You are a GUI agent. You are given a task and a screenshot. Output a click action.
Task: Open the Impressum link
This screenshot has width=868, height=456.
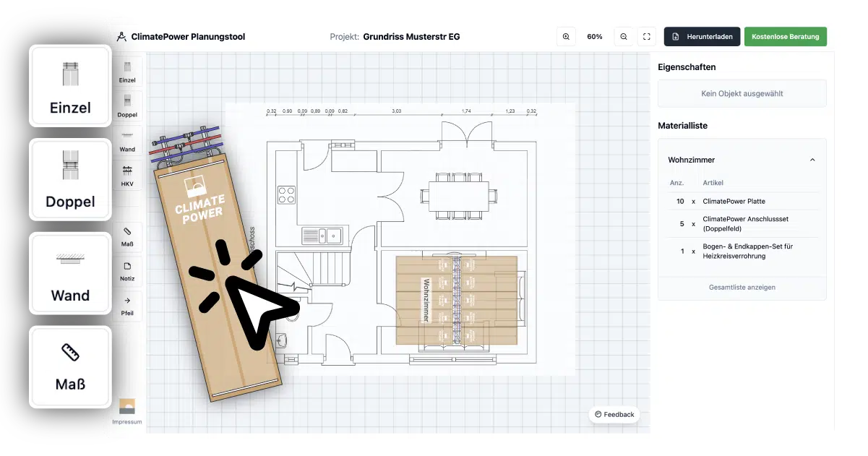[127, 422]
